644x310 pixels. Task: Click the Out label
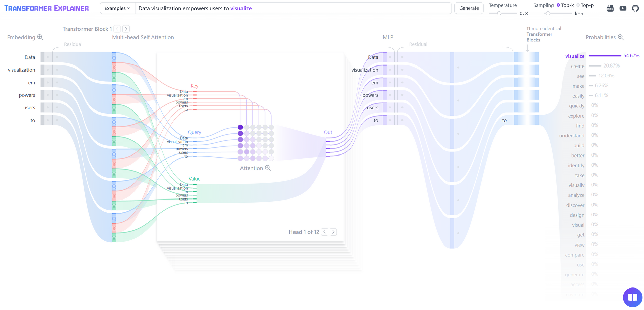point(328,132)
